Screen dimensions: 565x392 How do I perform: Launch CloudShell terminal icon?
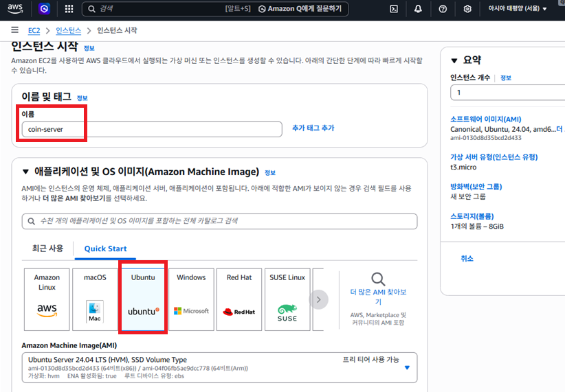(394, 9)
